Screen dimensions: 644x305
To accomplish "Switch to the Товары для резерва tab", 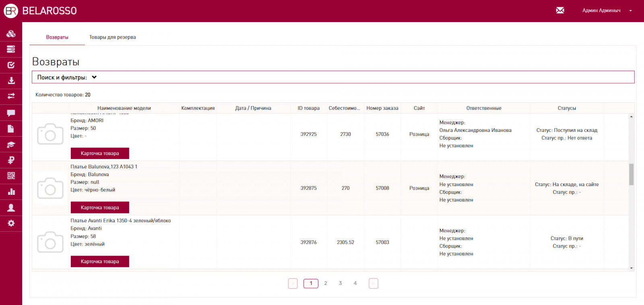I will click(113, 37).
